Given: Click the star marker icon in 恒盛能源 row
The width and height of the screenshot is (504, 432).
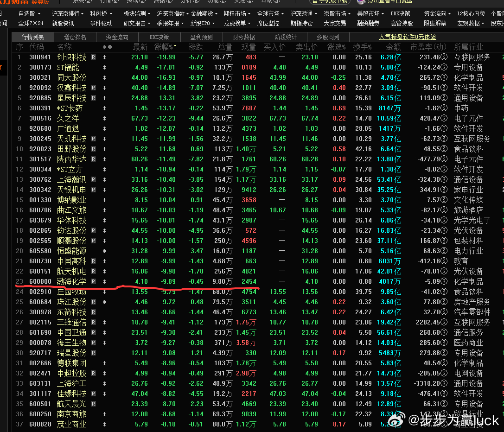Looking at the screenshot, I should pos(104,251).
